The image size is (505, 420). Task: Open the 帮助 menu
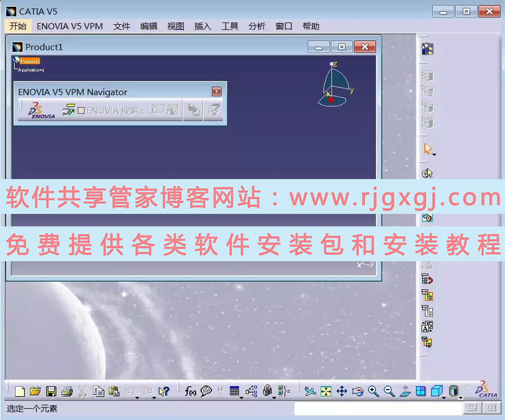coord(311,26)
